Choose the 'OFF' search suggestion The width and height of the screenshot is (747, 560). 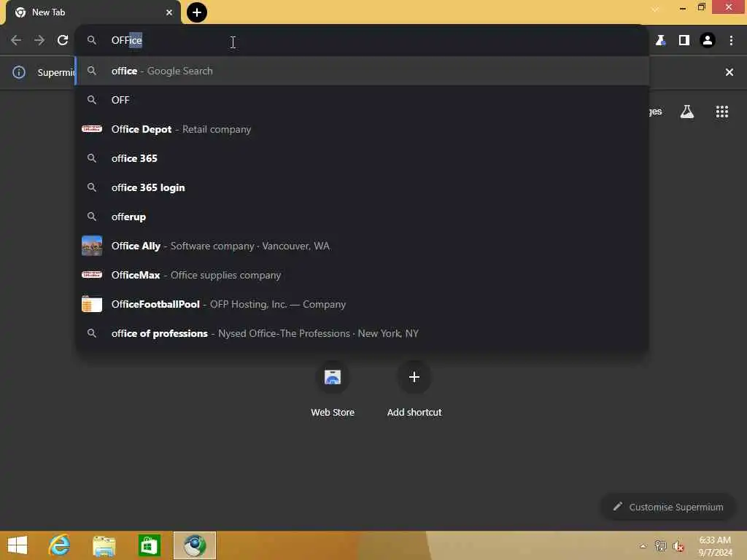[x=362, y=100]
